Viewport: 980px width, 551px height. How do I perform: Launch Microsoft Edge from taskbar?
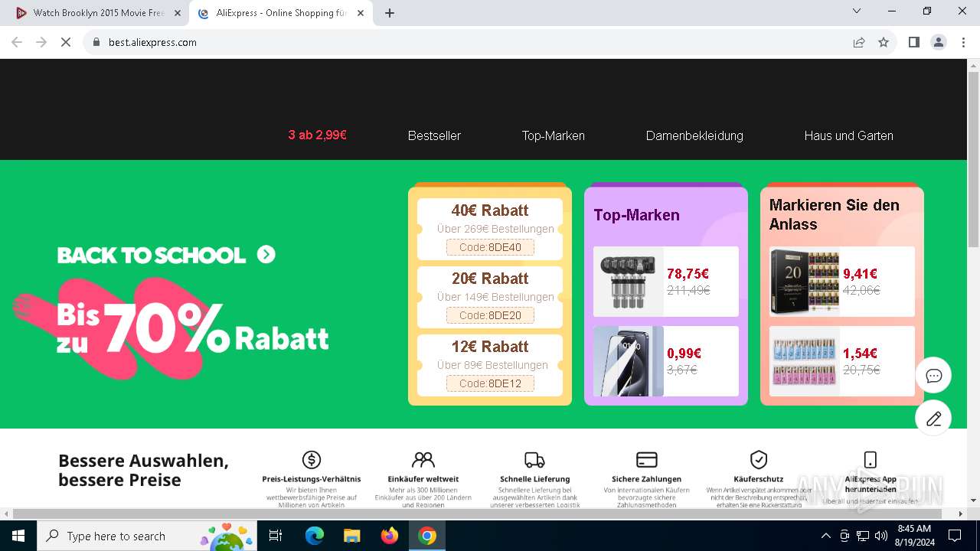[315, 536]
